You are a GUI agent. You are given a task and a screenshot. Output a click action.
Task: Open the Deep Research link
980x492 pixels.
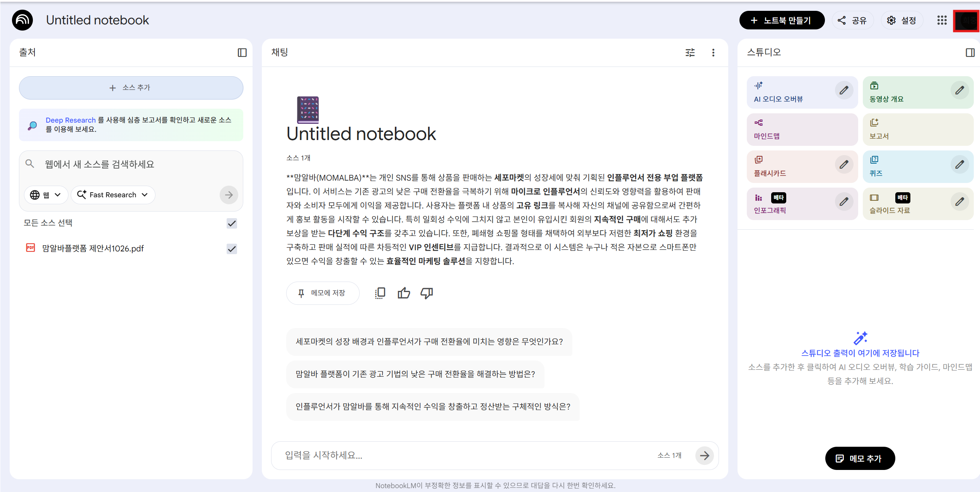point(70,120)
